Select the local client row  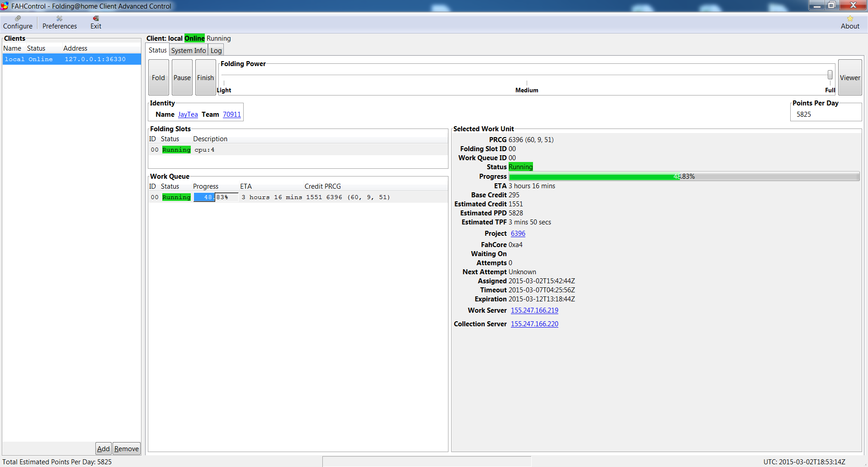coord(72,59)
